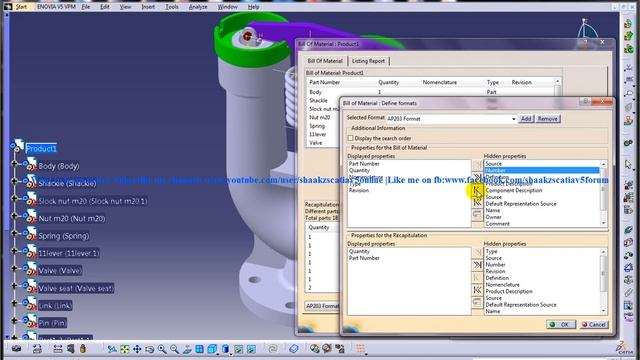Click the BOM show-all-properties double arrow
Viewport: 640px width, 360px height.
pyautogui.click(x=477, y=202)
